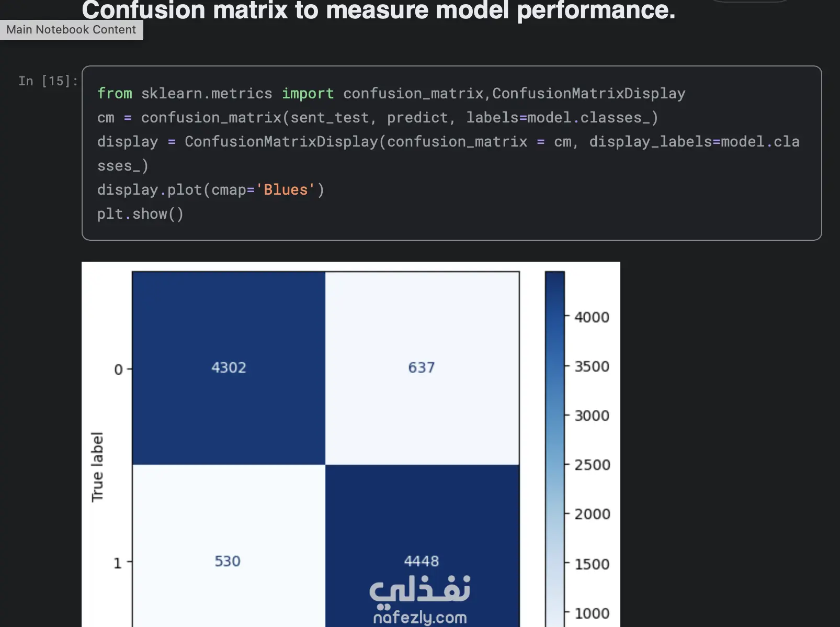Click the Main Notebook Content label
The height and width of the screenshot is (627, 840).
point(71,30)
